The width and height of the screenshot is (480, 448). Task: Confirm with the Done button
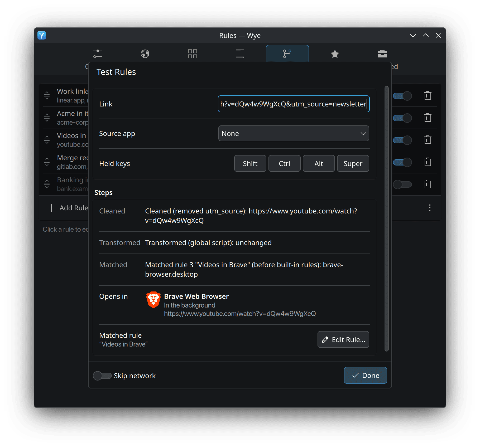pyautogui.click(x=365, y=375)
